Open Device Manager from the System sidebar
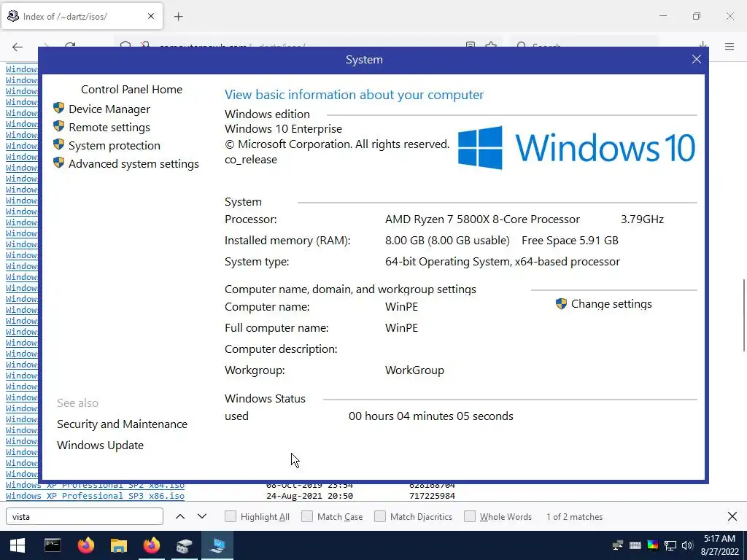This screenshot has height=560, width=747. point(109,109)
